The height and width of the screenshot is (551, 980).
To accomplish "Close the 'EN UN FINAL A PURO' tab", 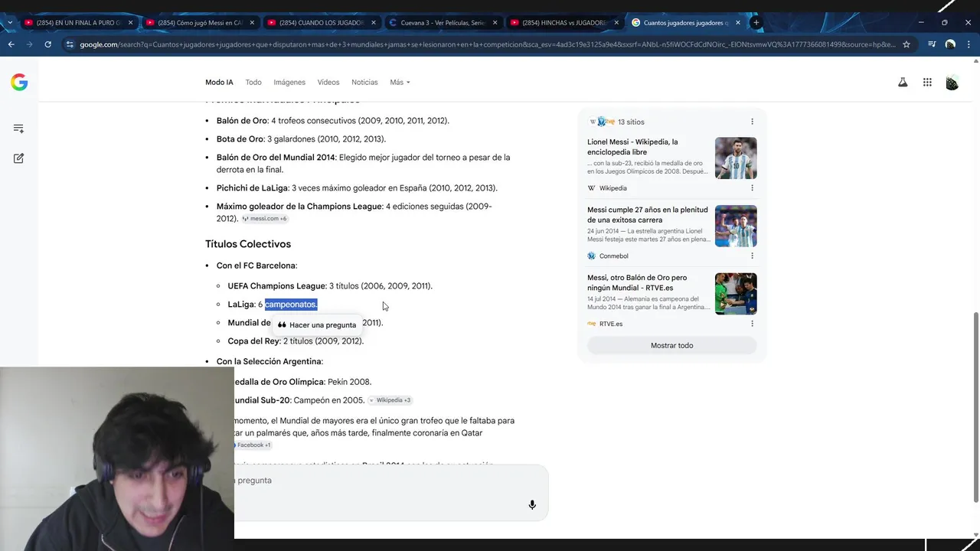I will (x=130, y=23).
